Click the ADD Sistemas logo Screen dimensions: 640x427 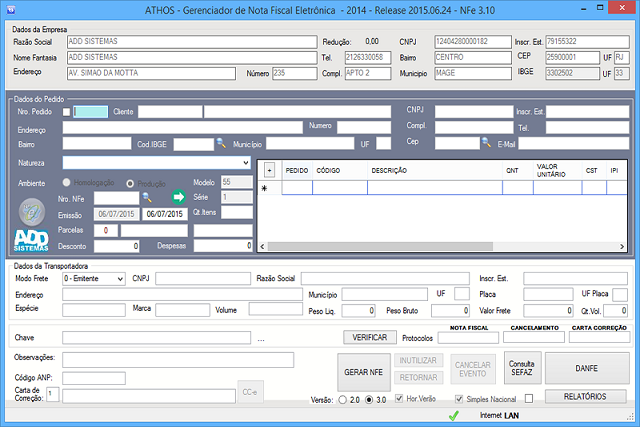(31, 240)
